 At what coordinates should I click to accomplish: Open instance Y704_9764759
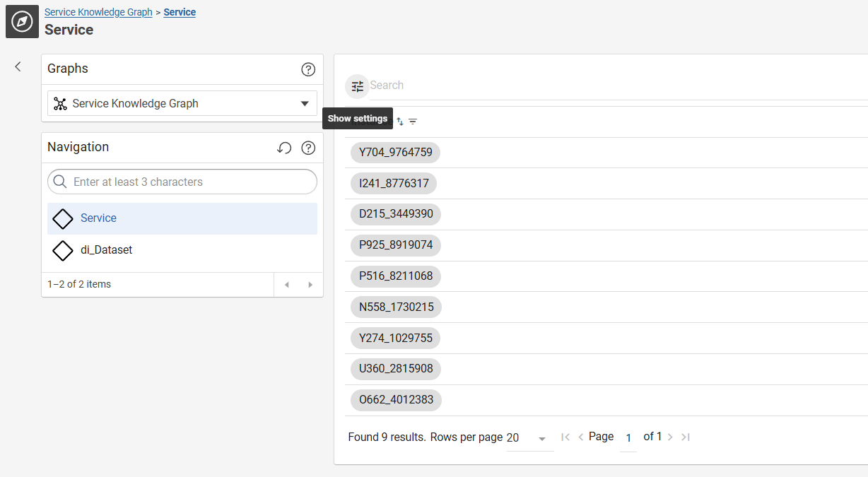point(395,153)
